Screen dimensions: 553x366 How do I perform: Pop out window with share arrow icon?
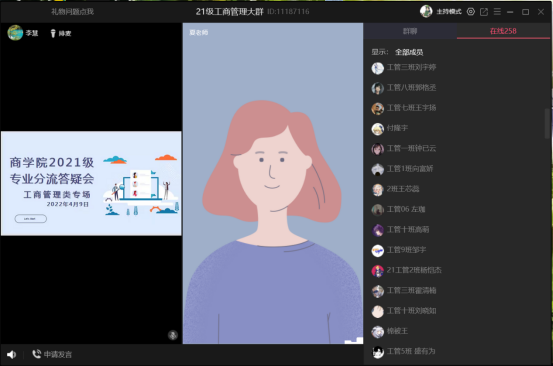[484, 12]
